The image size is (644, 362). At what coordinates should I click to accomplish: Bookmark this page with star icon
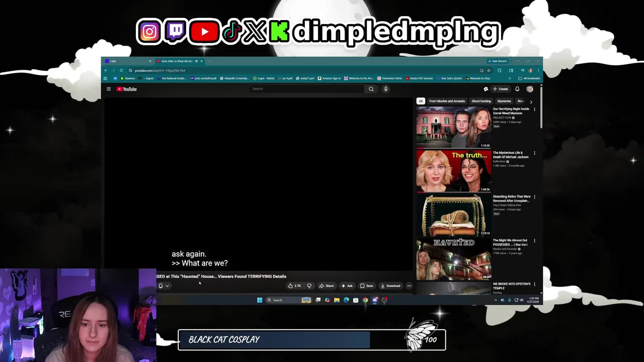[489, 70]
